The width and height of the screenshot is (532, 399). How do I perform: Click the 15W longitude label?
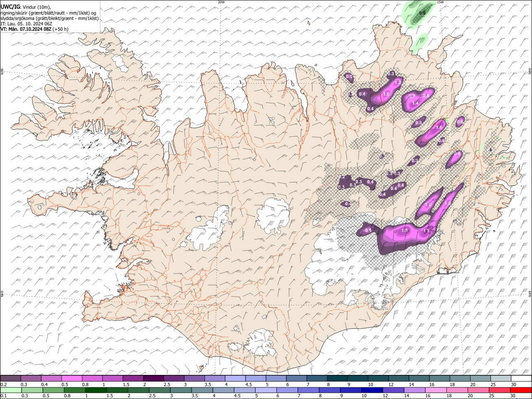(440, 2)
